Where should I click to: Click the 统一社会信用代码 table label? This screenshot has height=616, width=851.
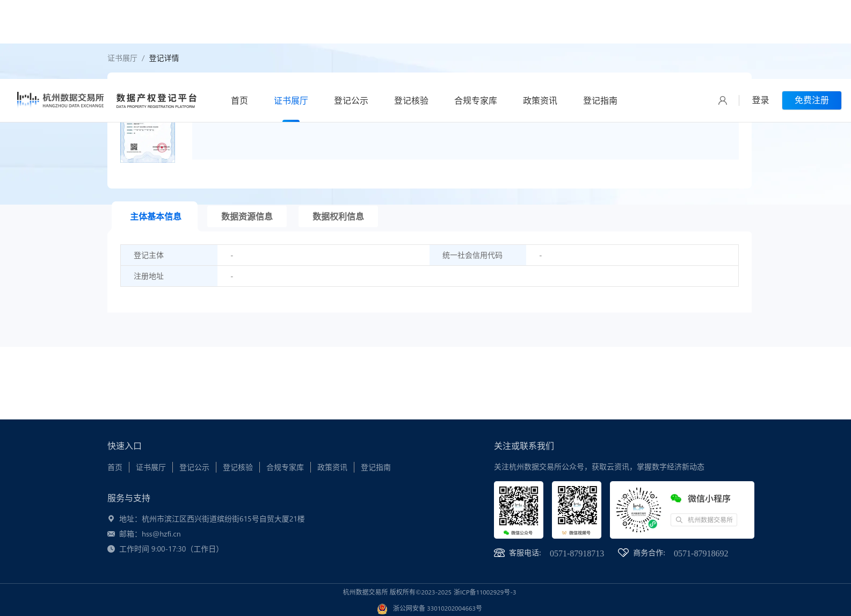click(472, 255)
